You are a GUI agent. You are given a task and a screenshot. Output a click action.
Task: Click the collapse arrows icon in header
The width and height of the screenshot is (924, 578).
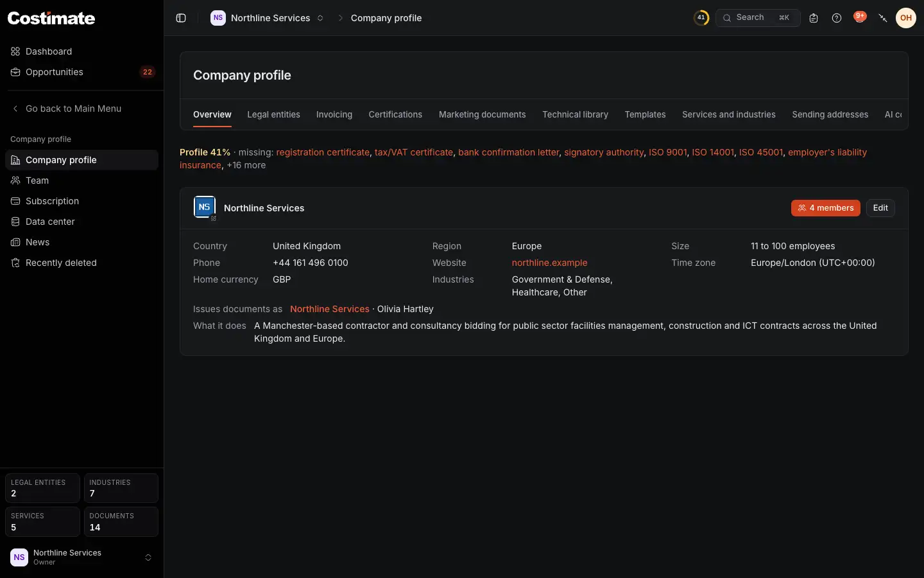(x=883, y=18)
